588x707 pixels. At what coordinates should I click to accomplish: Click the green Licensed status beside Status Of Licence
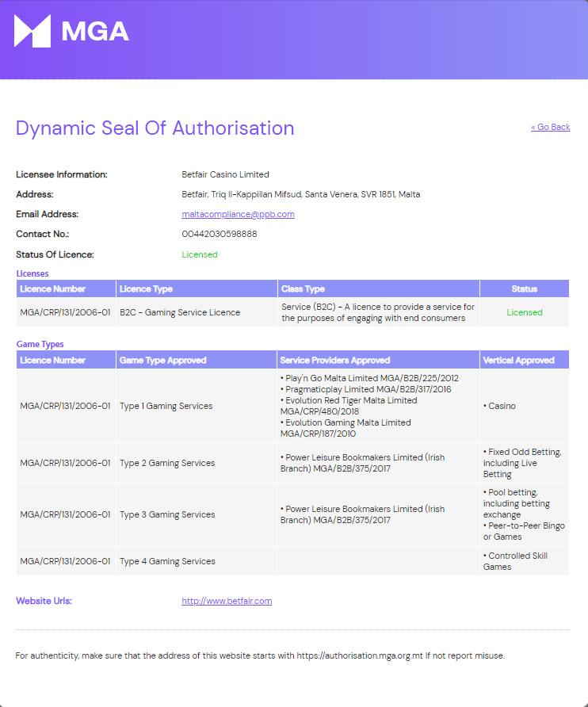200,254
